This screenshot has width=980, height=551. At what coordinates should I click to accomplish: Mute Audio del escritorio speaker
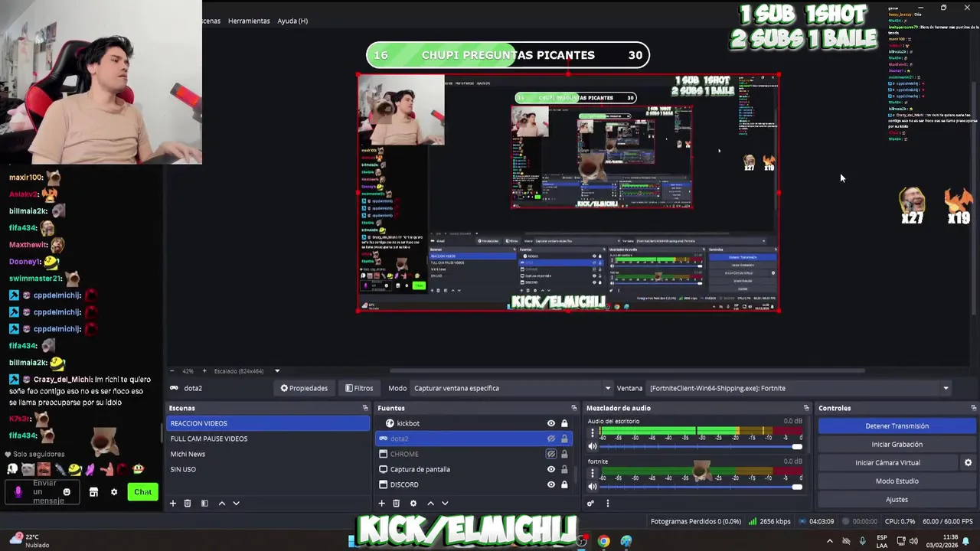(592, 446)
